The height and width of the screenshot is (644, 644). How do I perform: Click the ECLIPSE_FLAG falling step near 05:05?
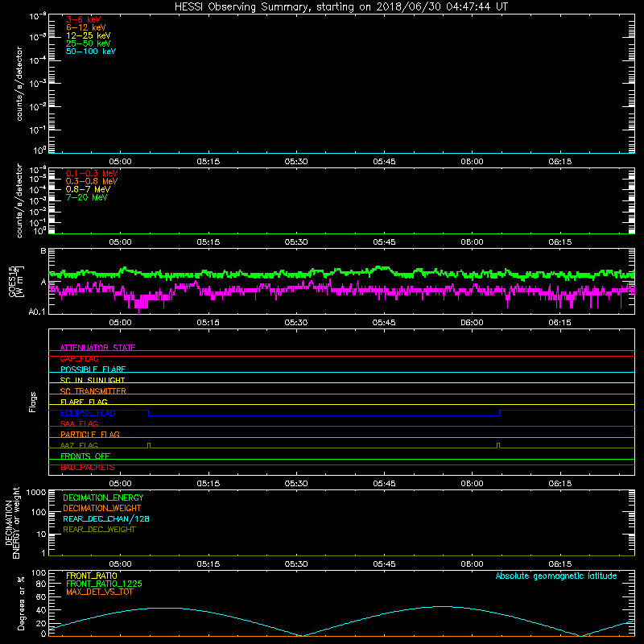149,413
